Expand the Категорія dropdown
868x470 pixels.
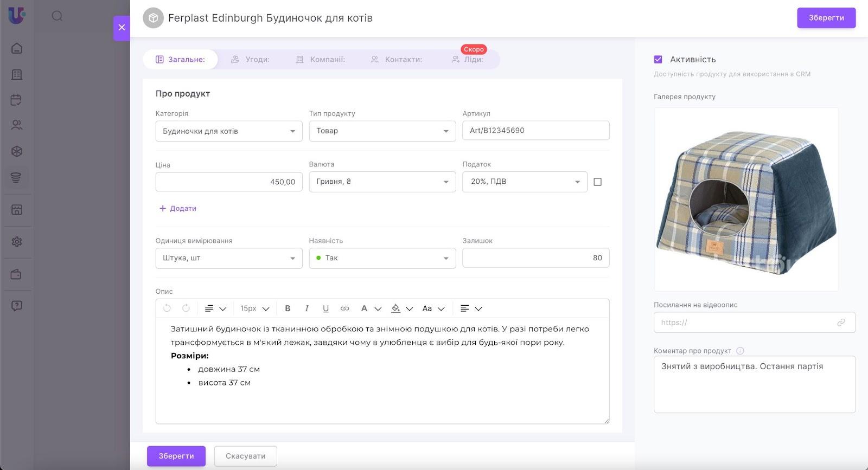(228, 131)
